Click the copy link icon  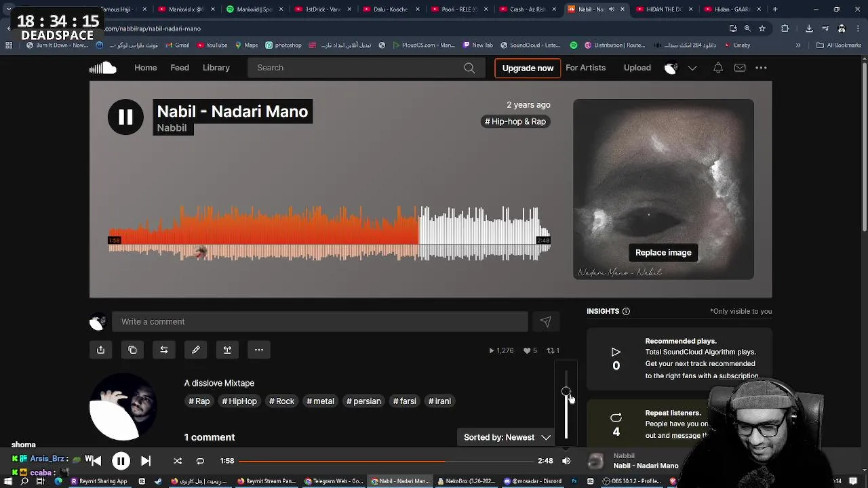tap(132, 350)
